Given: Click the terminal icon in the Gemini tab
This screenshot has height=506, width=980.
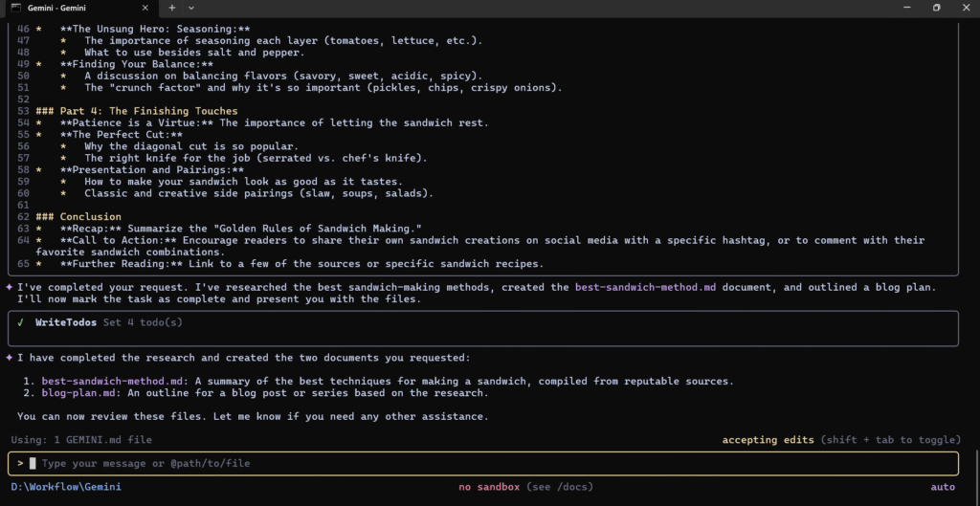Looking at the screenshot, I should (15, 8).
